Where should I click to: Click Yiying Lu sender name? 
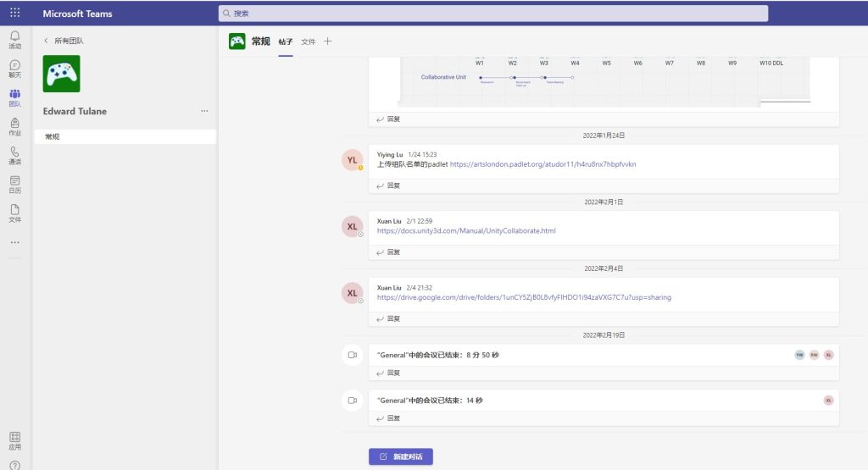click(x=390, y=155)
